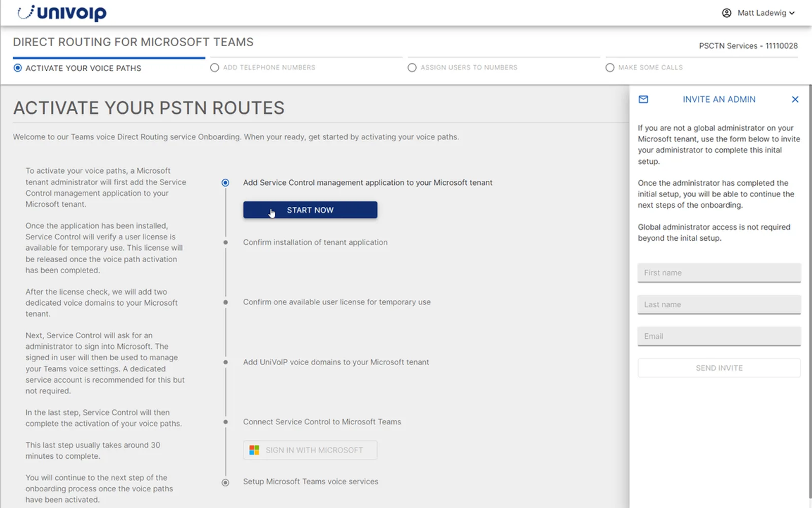
Task: Focus the Email field
Action: [x=719, y=336]
